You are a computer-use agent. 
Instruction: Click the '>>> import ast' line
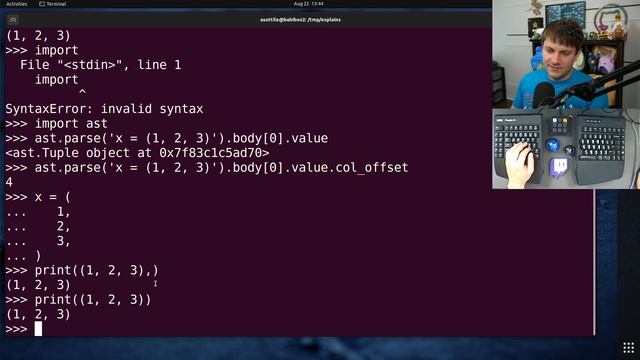56,124
